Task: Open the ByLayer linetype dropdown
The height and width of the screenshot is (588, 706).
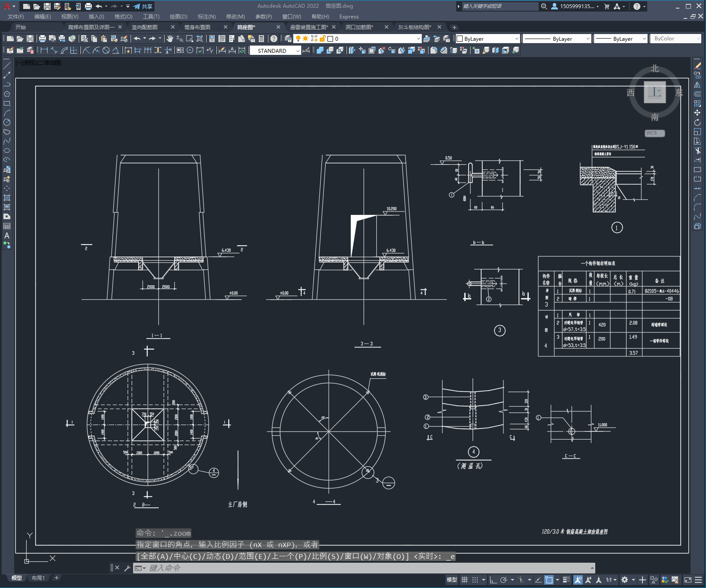Action: pos(557,39)
